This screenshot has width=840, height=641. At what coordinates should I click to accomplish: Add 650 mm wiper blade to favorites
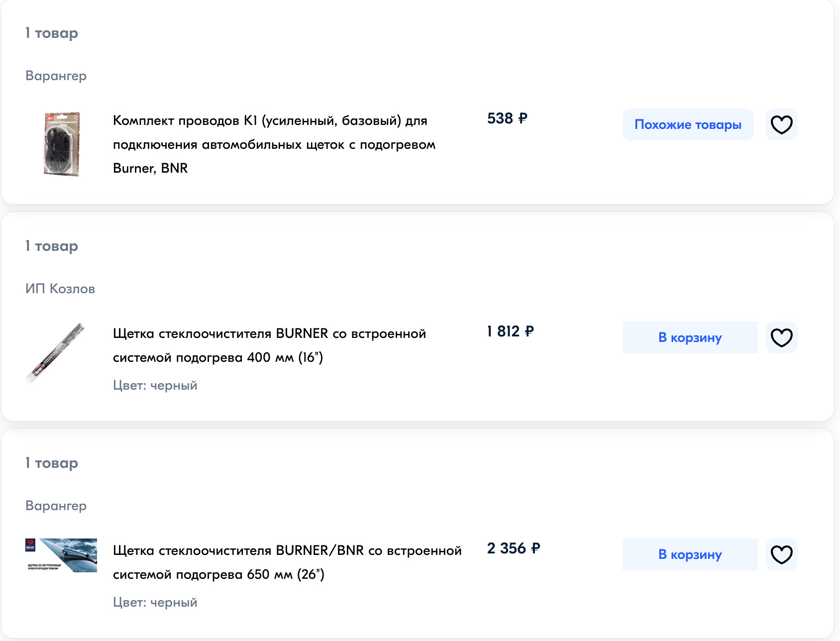(781, 554)
